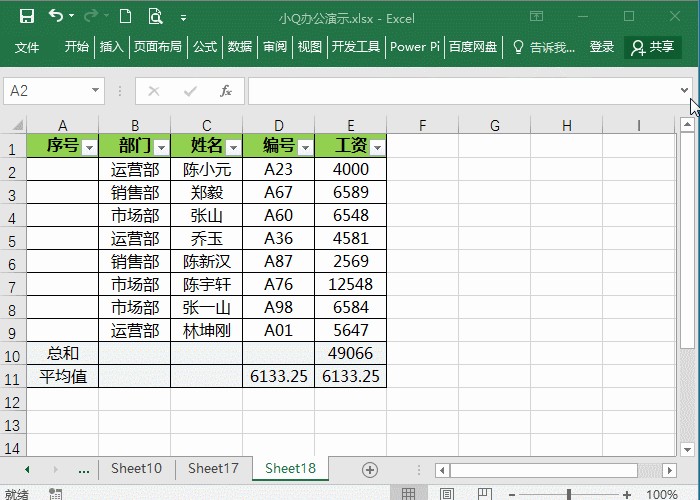Switch to Page Layout view icon
Viewport: 700px width, 500px height.
pyautogui.click(x=447, y=494)
